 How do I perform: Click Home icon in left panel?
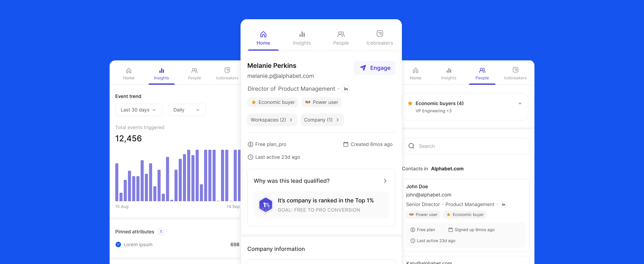[128, 71]
